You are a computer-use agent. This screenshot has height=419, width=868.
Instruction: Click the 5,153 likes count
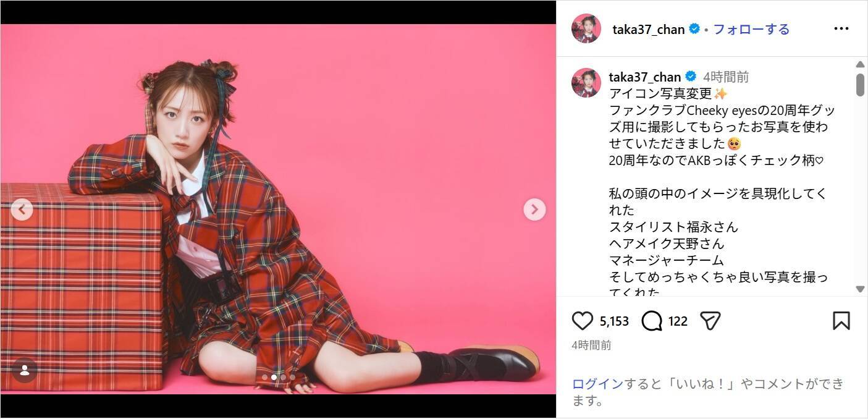(x=614, y=321)
